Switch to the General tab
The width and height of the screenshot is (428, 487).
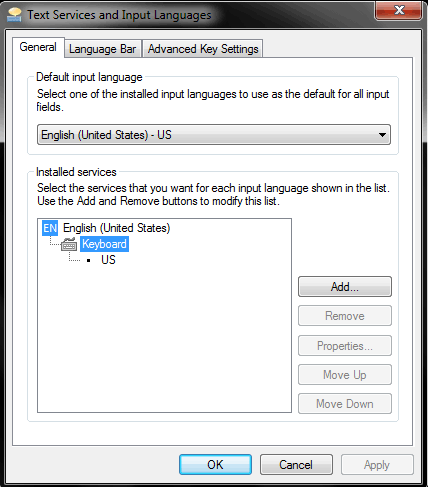point(38,47)
